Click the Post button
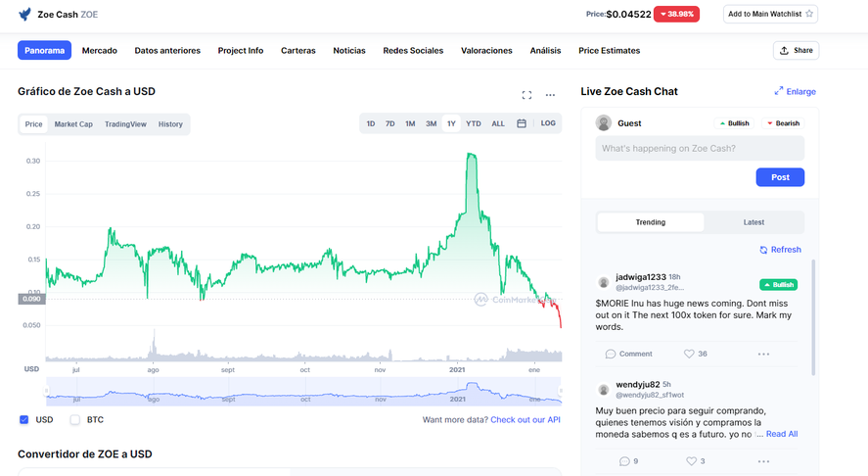This screenshot has height=476, width=868. 780,177
